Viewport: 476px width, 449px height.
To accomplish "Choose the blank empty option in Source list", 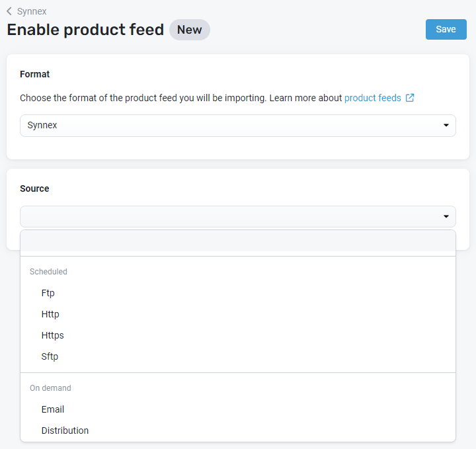I will tap(238, 241).
